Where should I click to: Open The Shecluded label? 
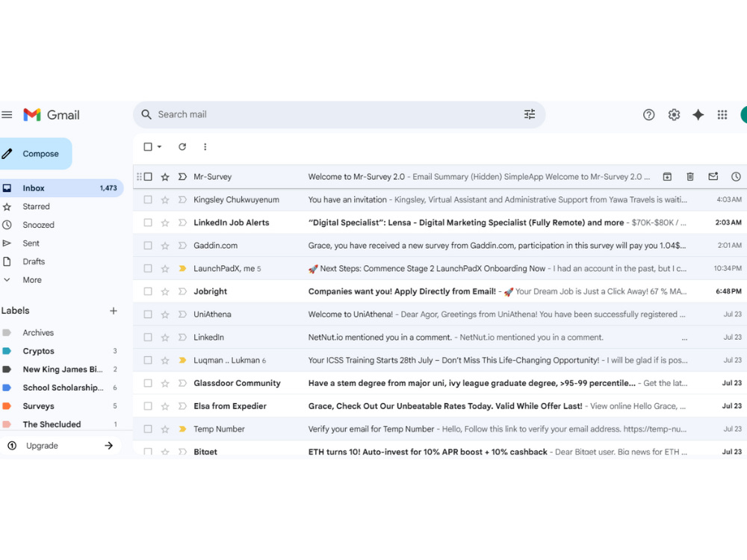[52, 424]
